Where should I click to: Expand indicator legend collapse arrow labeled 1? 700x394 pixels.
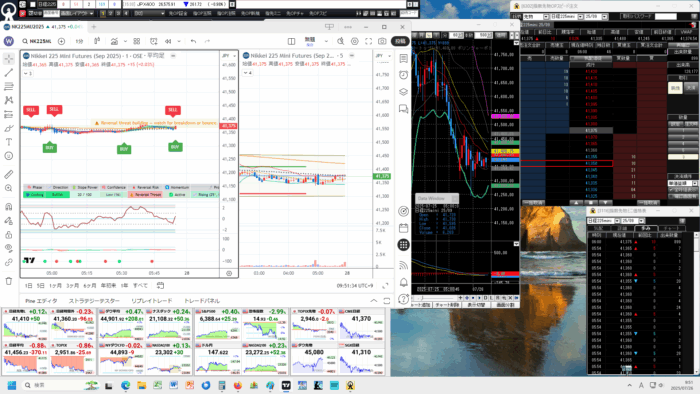pos(28,73)
